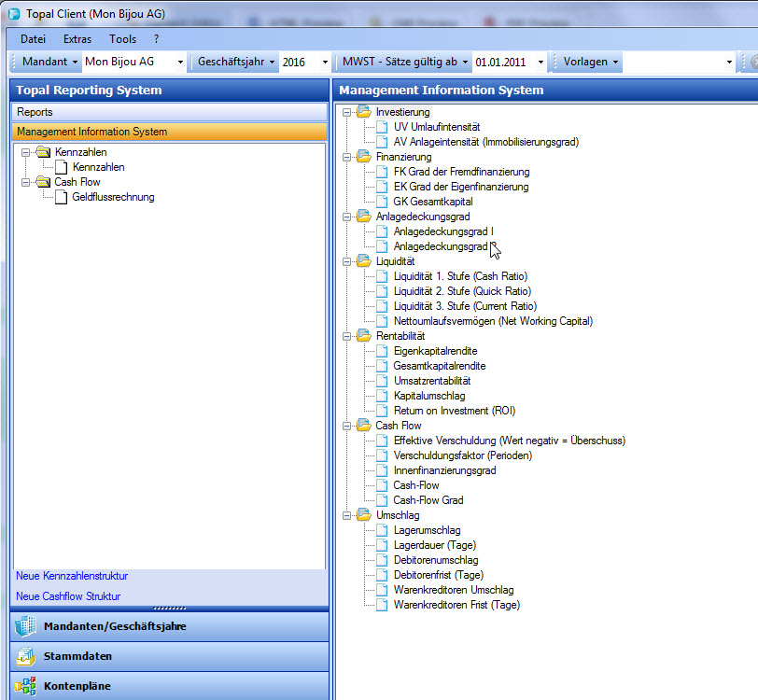Screen dimensions: 758x700
Task: Click the Mandanten/Geschäftsjahre panel icon
Action: [x=25, y=626]
